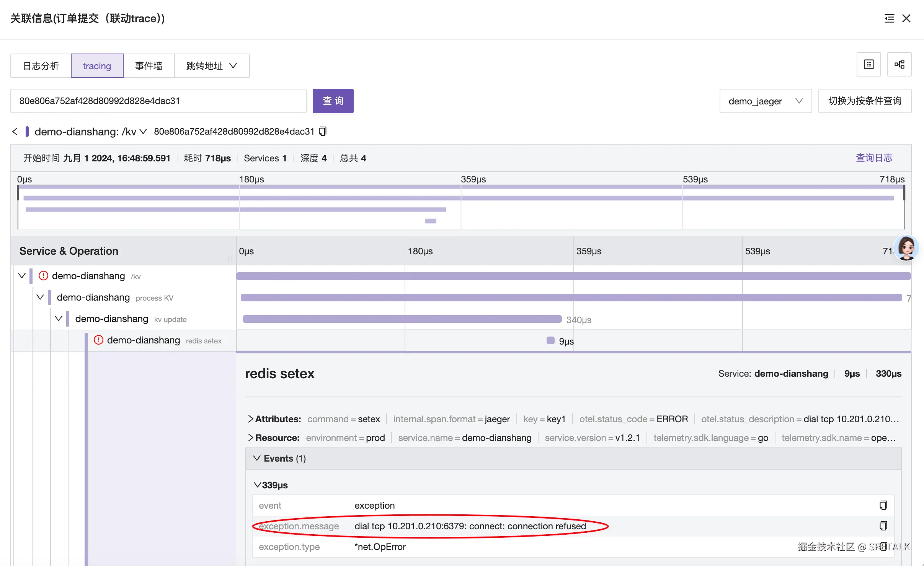Click the error icon on the redis setex span
Viewport: 924px width, 566px height.
coord(98,340)
